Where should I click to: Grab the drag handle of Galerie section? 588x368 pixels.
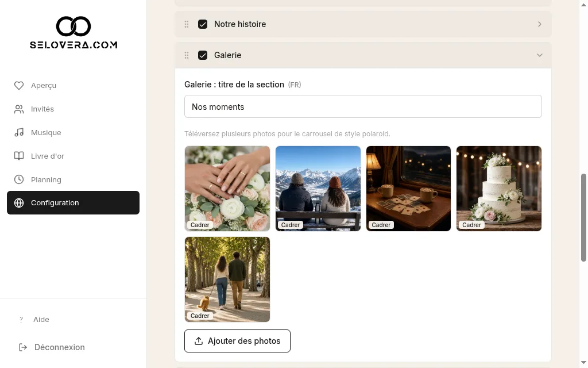187,55
